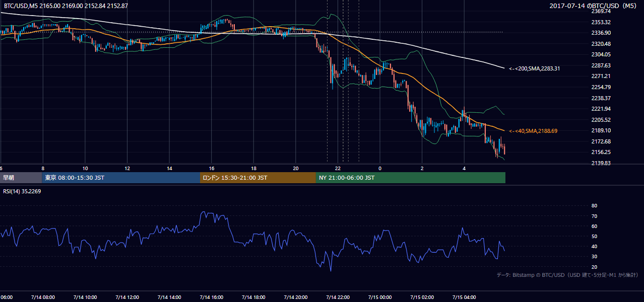The image size is (644, 302).
Task: Click the bottom time label 7/14 18:00
Action: [253, 297]
